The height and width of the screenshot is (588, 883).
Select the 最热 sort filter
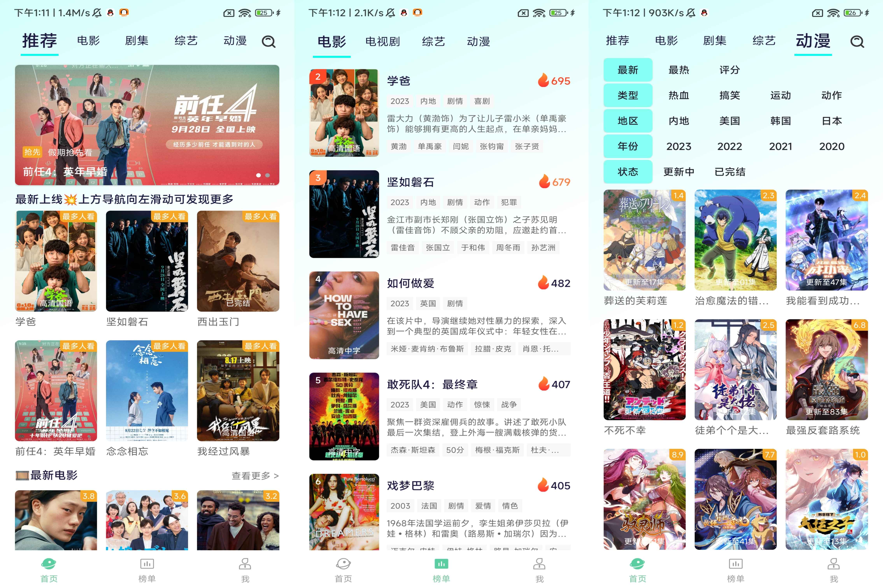[x=679, y=70]
